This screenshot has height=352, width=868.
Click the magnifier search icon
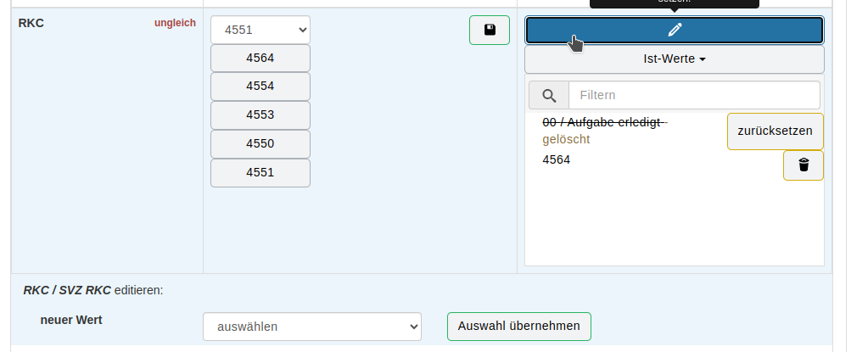pos(548,95)
